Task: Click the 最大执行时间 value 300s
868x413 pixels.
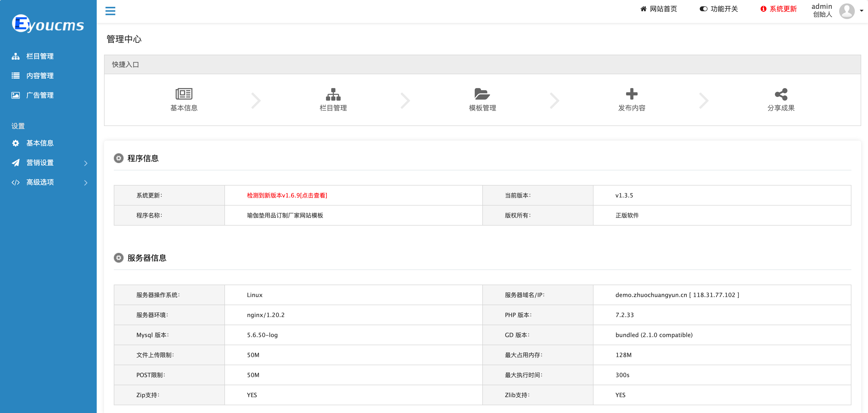Action: pyautogui.click(x=622, y=375)
